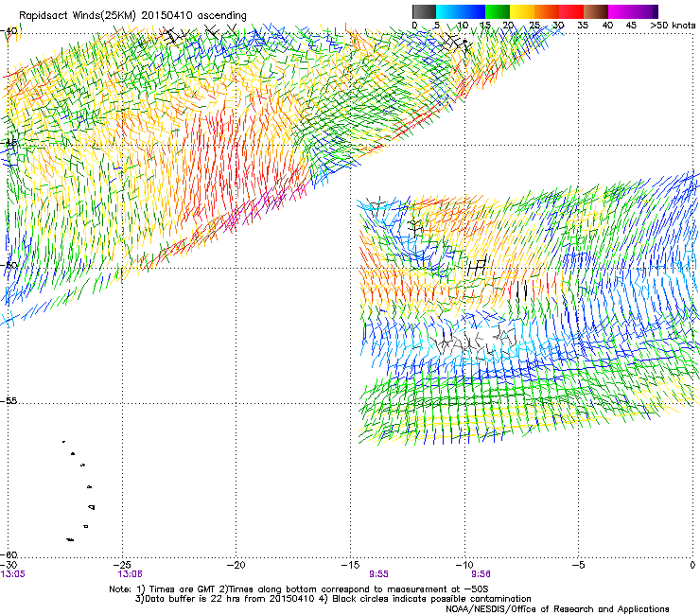Click the '9:58' purple time stamp
This screenshot has width=700, height=615.
pyautogui.click(x=481, y=574)
